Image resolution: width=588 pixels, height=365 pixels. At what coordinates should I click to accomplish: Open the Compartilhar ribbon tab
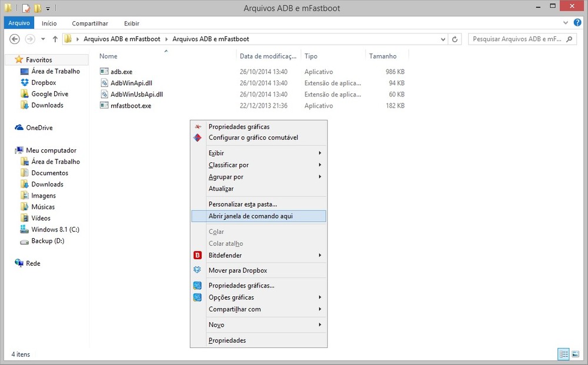coord(90,24)
